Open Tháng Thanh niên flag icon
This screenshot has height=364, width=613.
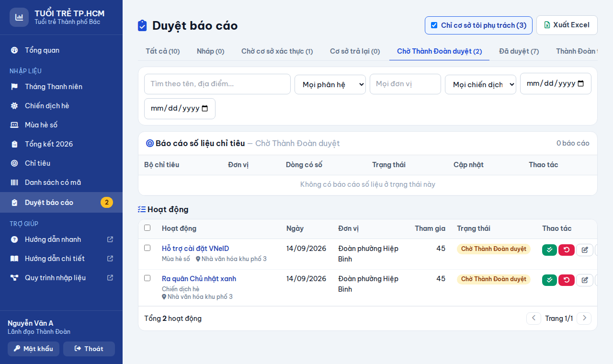click(14, 87)
